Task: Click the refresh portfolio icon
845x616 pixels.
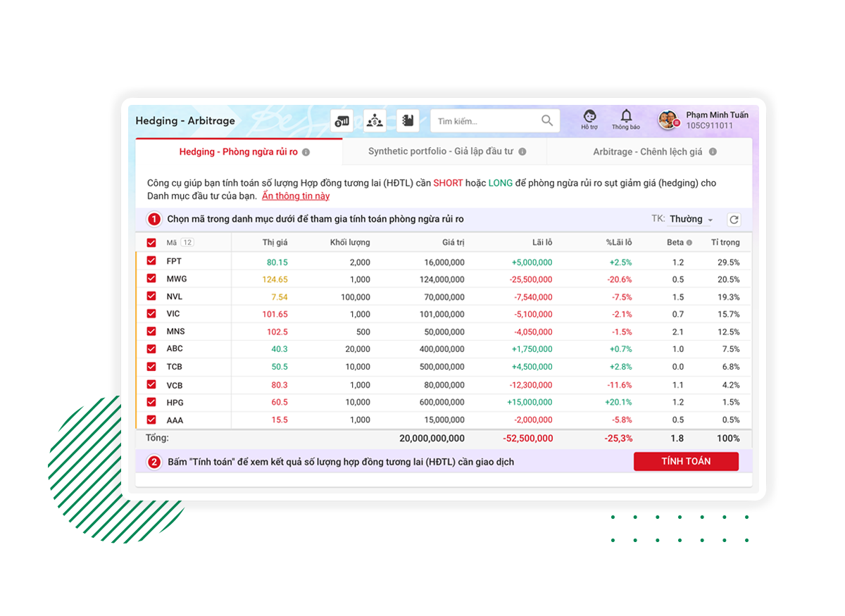Action: [734, 220]
